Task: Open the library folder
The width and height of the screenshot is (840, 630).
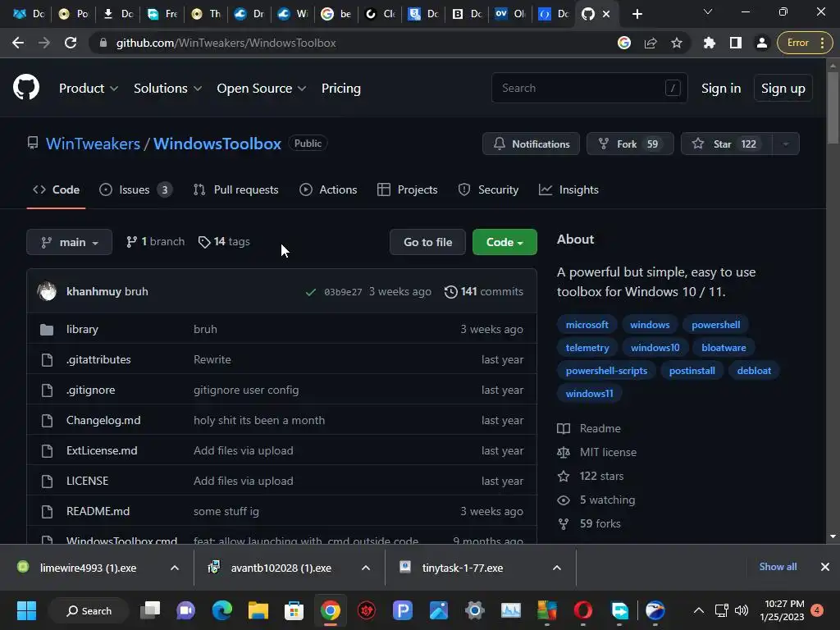Action: (82, 329)
